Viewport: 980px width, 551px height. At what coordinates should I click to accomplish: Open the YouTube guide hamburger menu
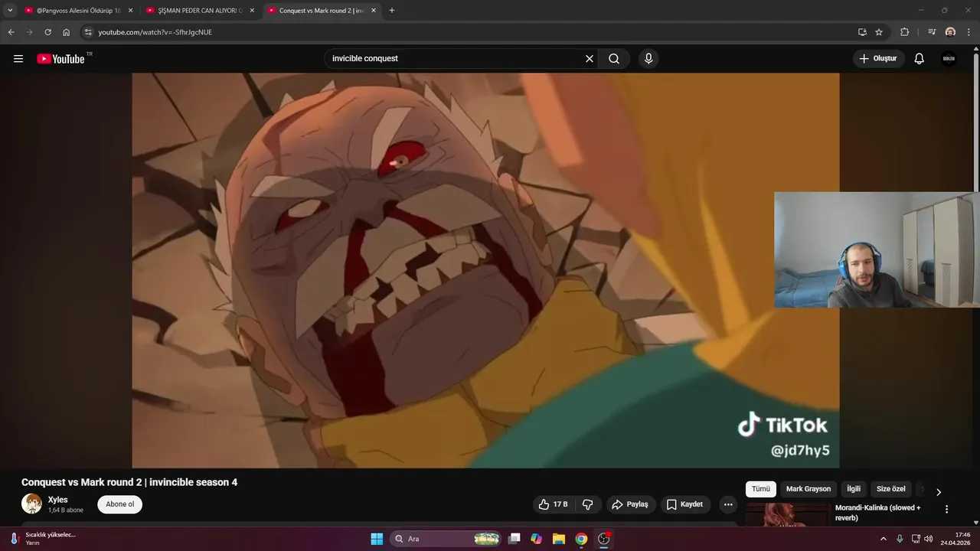point(18,59)
